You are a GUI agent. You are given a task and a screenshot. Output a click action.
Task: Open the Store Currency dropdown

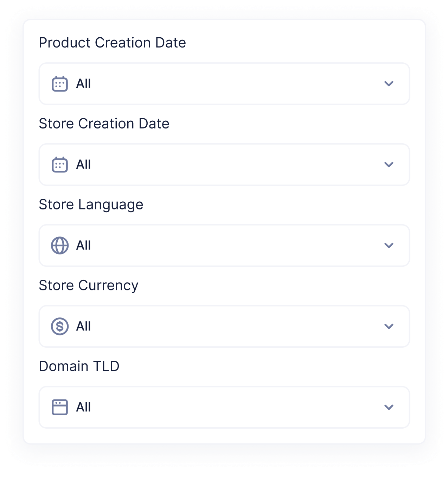[224, 326]
